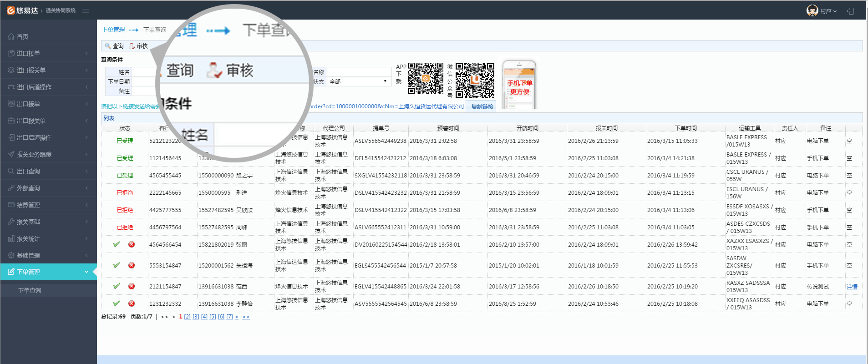Image resolution: width=868 pixels, height=364 pixels.
Task: Go to page 3 in pagination
Action: click(196, 317)
